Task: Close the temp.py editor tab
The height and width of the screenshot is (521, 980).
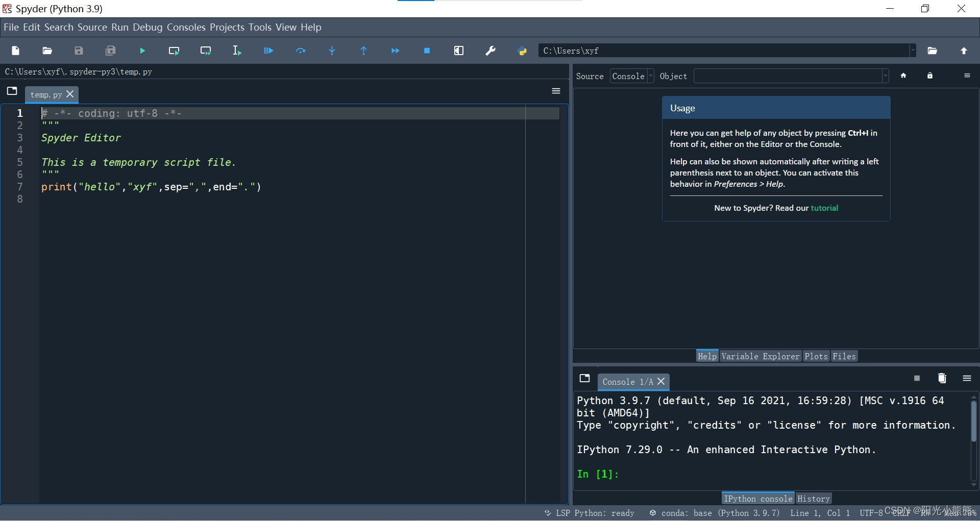Action: (x=70, y=94)
